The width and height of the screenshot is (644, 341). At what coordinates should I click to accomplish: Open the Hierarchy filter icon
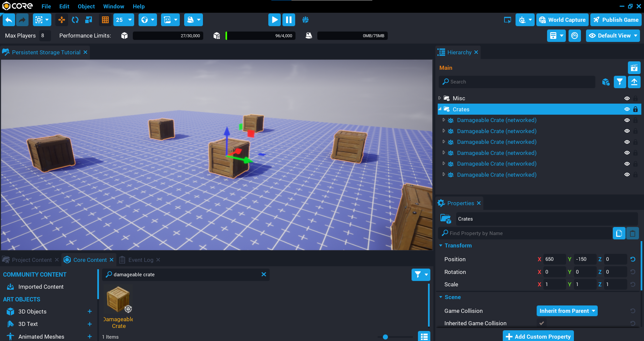point(620,82)
